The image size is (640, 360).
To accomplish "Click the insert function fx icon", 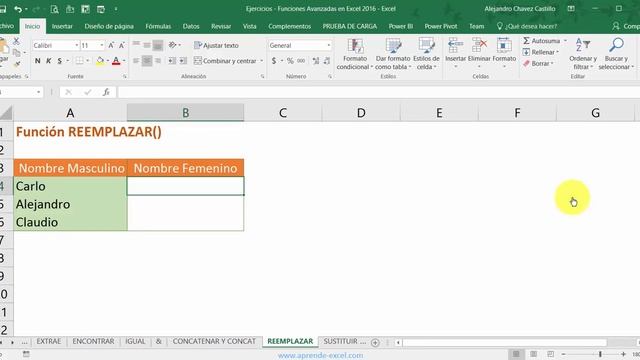I will coord(106,92).
